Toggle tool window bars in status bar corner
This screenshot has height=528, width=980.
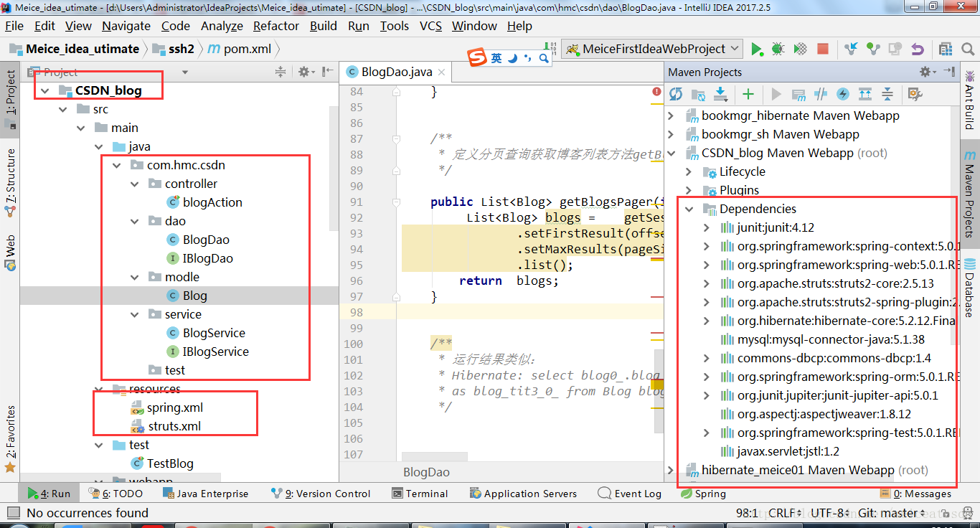coord(12,512)
